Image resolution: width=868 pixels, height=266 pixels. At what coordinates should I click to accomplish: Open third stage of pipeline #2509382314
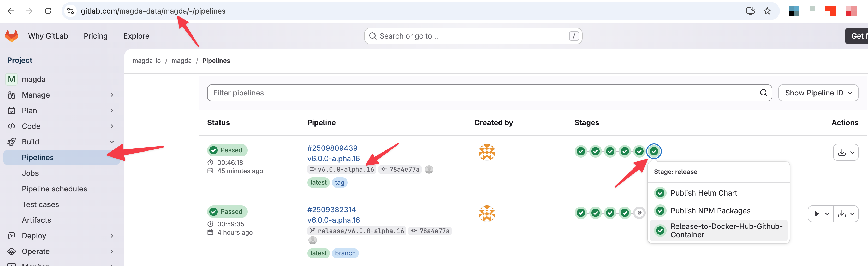tap(610, 213)
